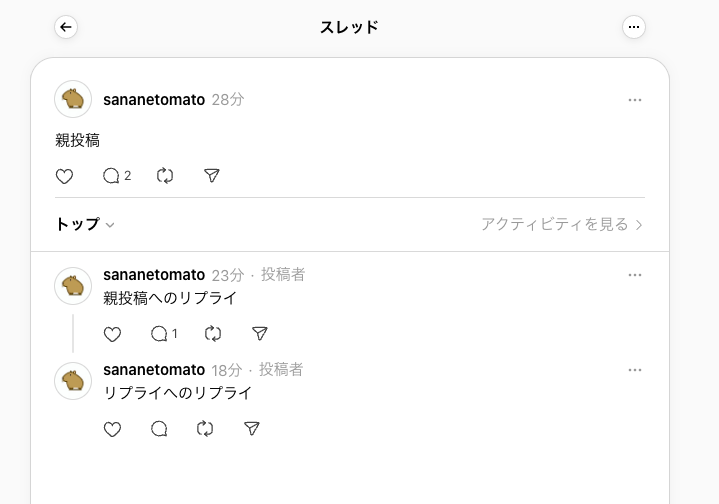
Task: Open replies on the parent post
Action: pyautogui.click(x=116, y=176)
